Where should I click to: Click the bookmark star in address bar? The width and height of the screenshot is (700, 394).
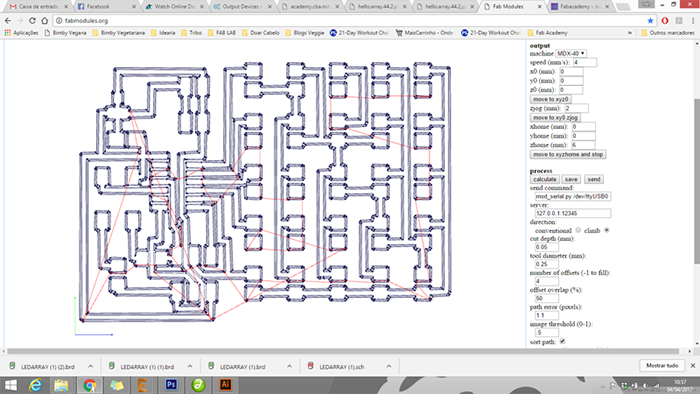coord(650,21)
